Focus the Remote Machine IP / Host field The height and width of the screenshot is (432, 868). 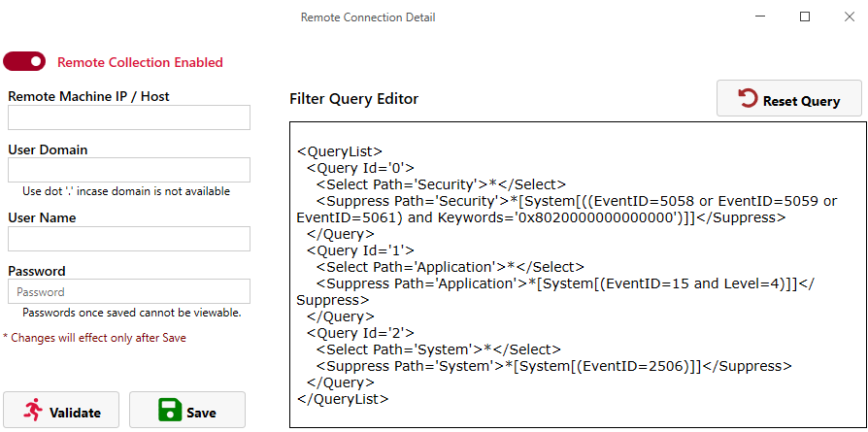(129, 117)
